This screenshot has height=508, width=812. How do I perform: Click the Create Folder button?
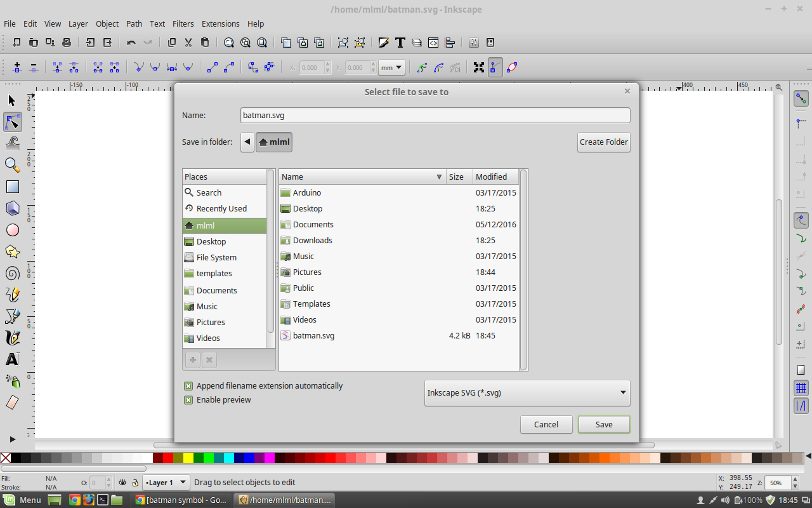coord(604,142)
